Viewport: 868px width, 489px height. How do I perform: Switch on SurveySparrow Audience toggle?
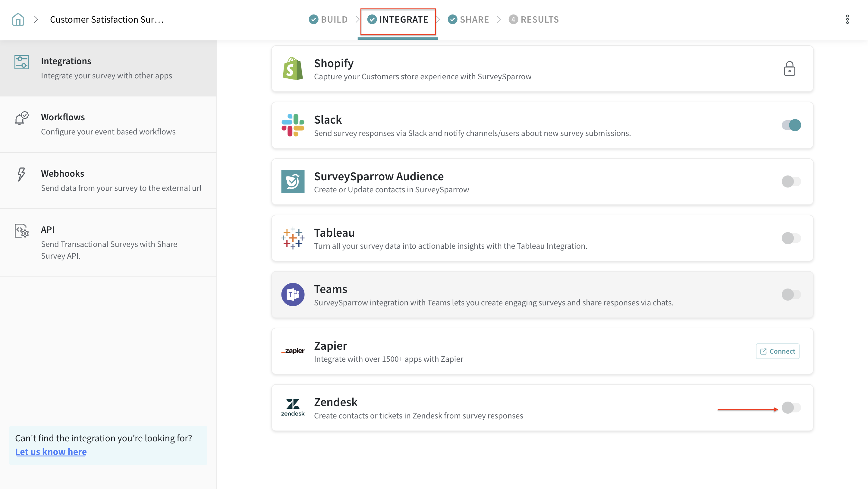(791, 182)
